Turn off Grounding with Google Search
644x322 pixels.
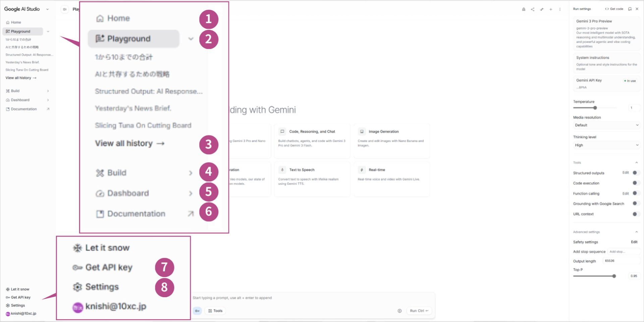(x=635, y=203)
